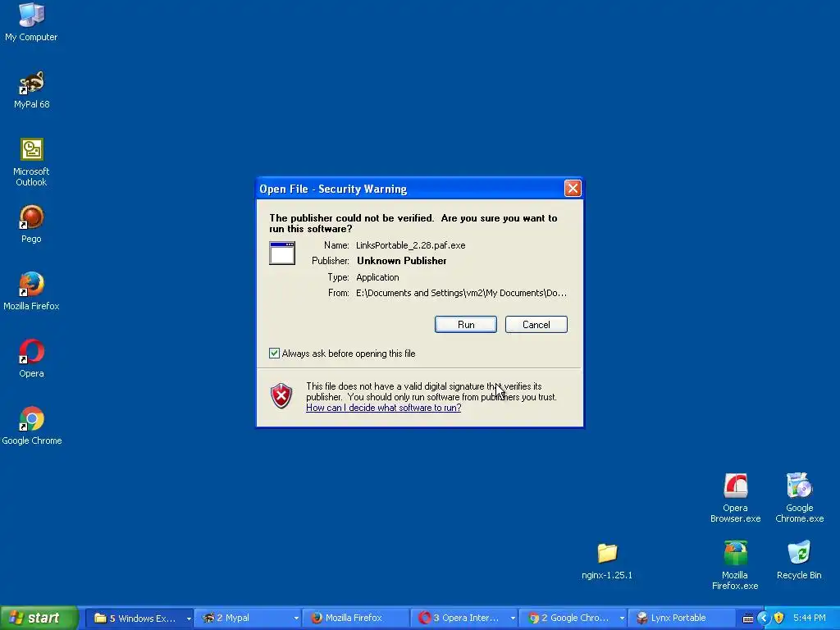Image resolution: width=840 pixels, height=630 pixels.
Task: Select the Pego desktop shortcut
Action: 31,223
